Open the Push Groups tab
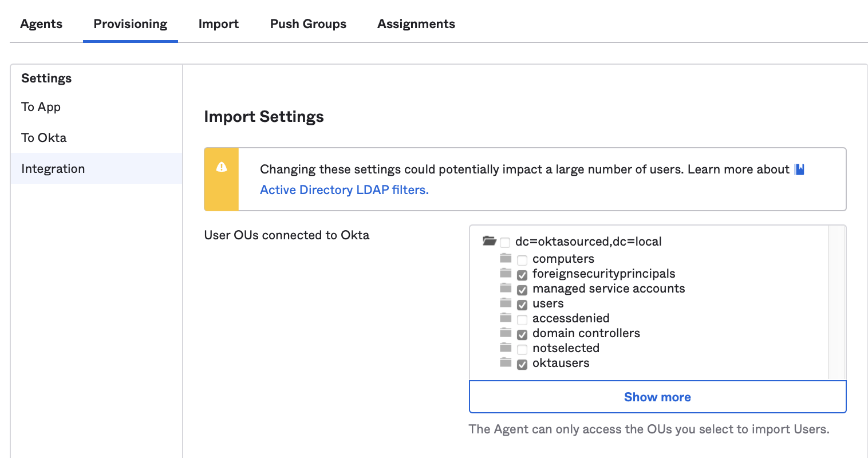Viewport: 868px width, 458px height. (x=308, y=24)
